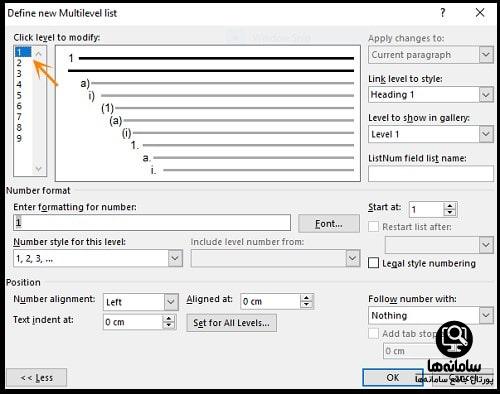Click the level list scroll up arrow

pyautogui.click(x=39, y=53)
